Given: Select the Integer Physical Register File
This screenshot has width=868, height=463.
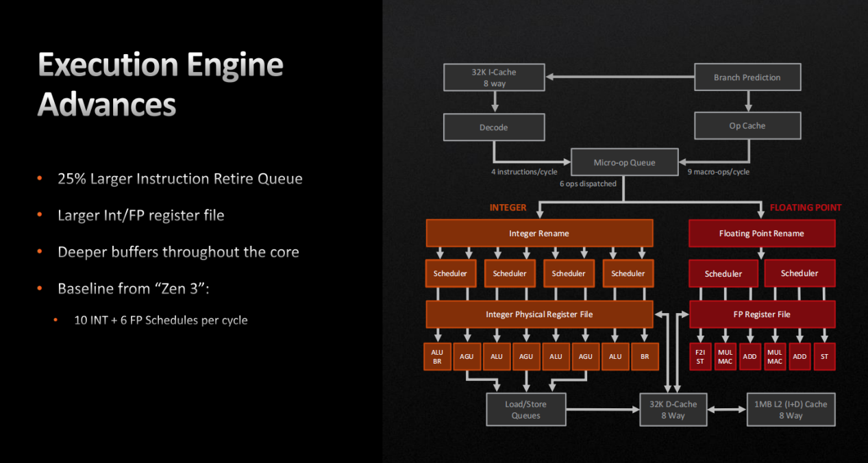Looking at the screenshot, I should point(539,314).
